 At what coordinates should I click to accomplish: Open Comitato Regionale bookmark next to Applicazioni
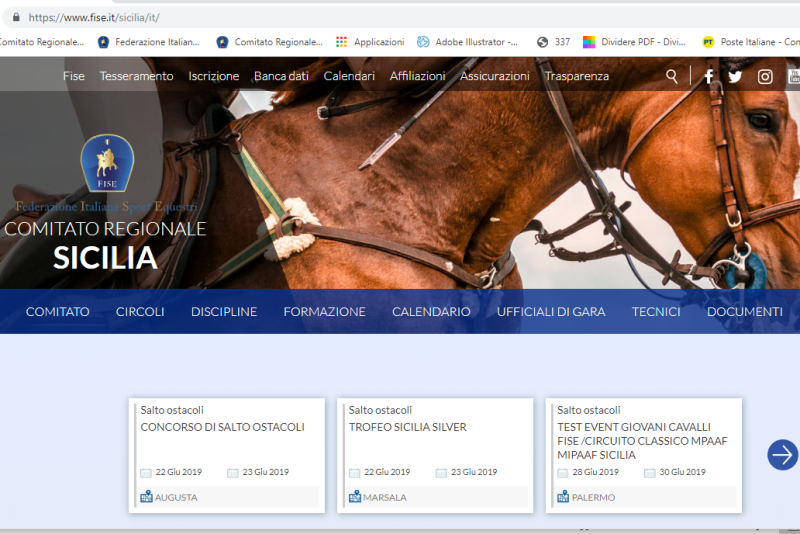[269, 42]
